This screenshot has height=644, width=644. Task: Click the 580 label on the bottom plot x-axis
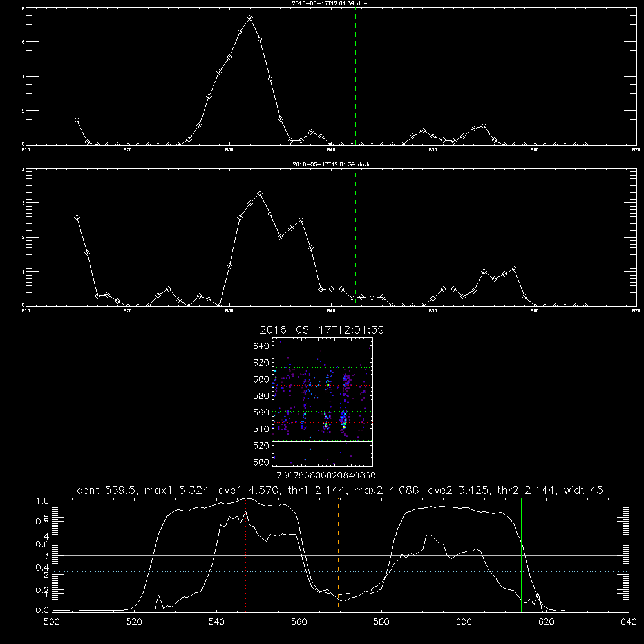tap(381, 622)
